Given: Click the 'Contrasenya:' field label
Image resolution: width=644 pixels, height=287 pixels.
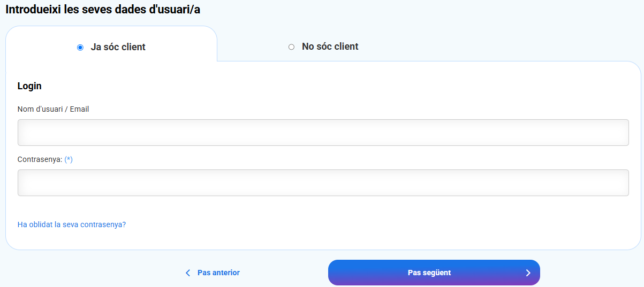Looking at the screenshot, I should pyautogui.click(x=40, y=159).
